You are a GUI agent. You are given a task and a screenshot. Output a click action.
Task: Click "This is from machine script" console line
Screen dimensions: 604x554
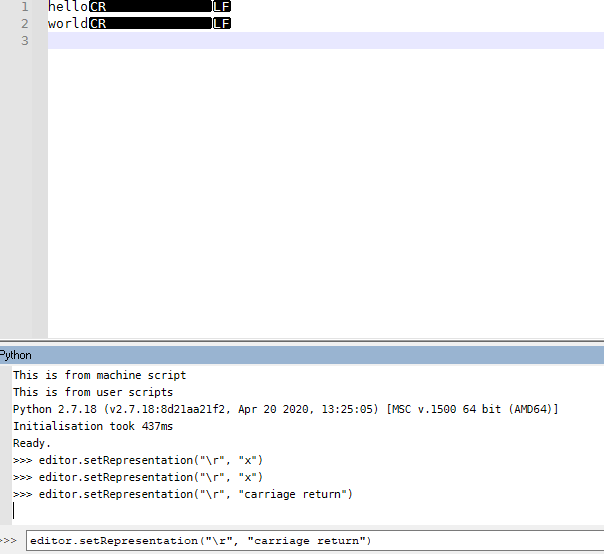(99, 375)
